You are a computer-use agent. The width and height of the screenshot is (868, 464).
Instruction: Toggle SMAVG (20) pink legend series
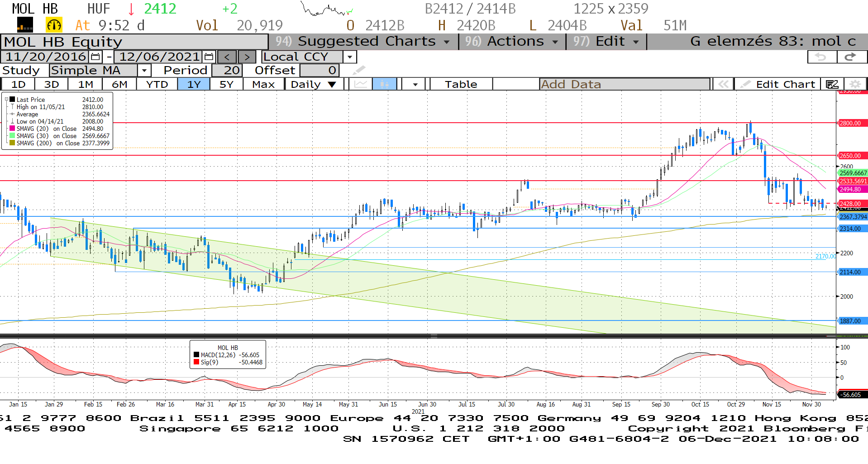tap(13, 129)
